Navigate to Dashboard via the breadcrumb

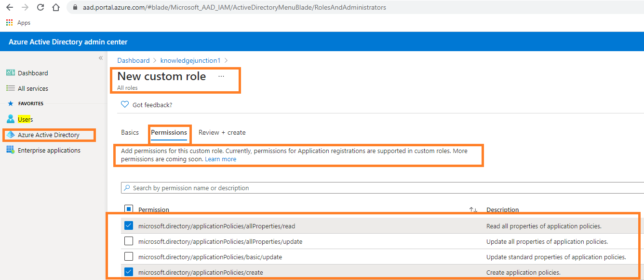pyautogui.click(x=134, y=60)
